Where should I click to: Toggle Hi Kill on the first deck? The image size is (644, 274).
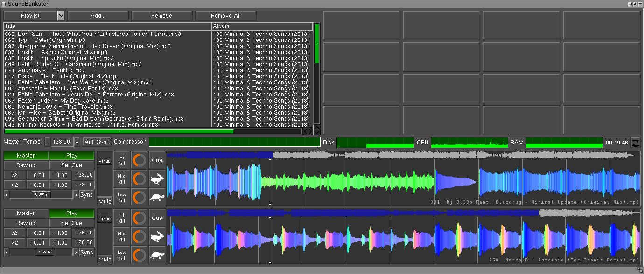pyautogui.click(x=121, y=160)
